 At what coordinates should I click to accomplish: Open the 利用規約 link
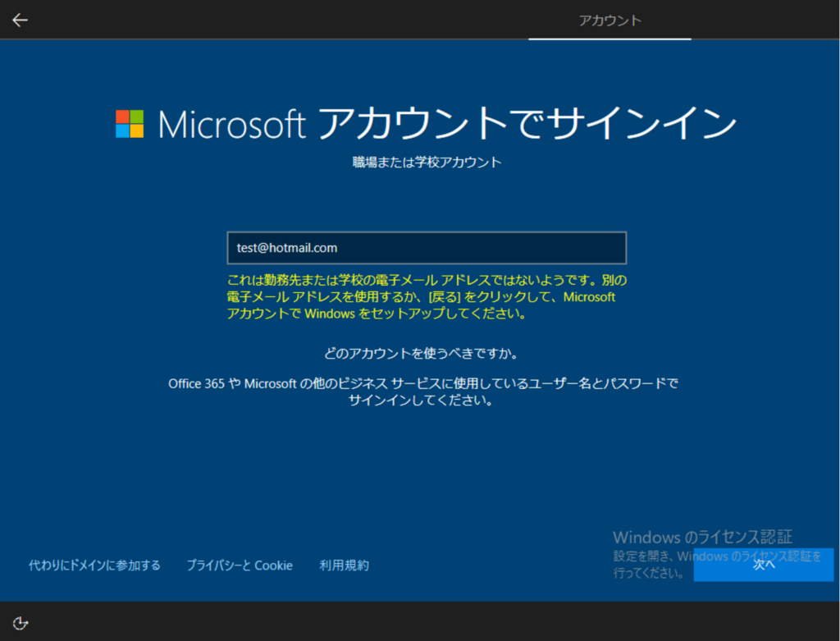[344, 565]
